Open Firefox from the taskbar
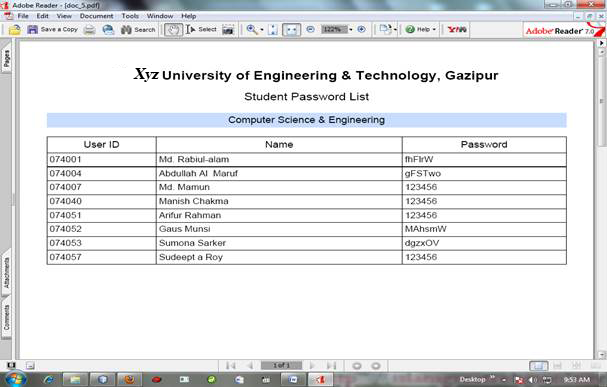Image resolution: width=607 pixels, height=387 pixels. 129,380
